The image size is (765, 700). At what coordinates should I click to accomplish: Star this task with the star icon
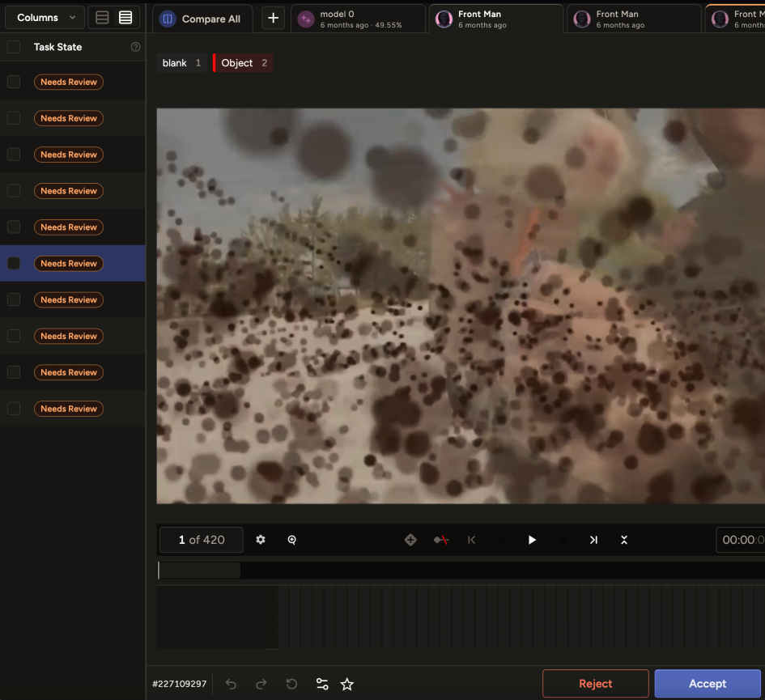pyautogui.click(x=347, y=685)
